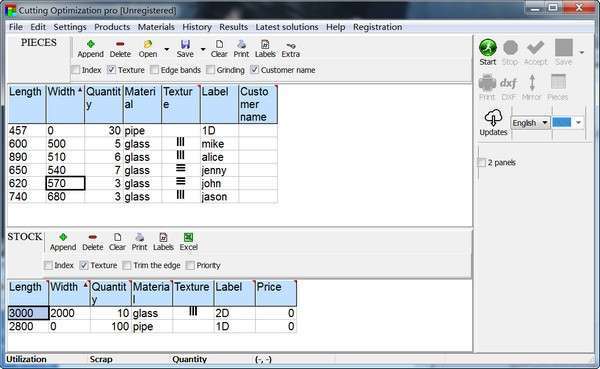Screen dimensions: 600x369
Task: Open the blue color picker dropdown
Action: [579, 122]
